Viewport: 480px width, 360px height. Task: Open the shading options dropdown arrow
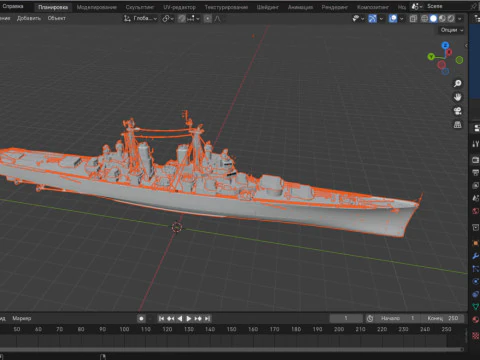coord(460,19)
